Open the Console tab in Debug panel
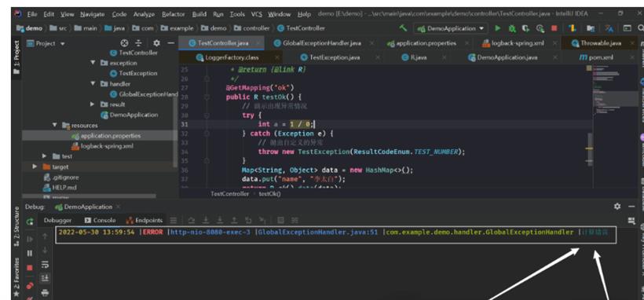This screenshot has width=644, height=300. click(x=100, y=220)
